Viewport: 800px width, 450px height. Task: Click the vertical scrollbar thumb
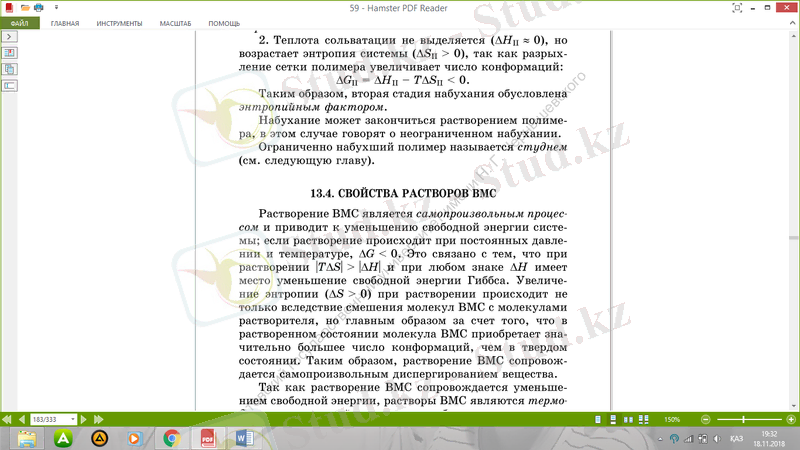[793, 238]
